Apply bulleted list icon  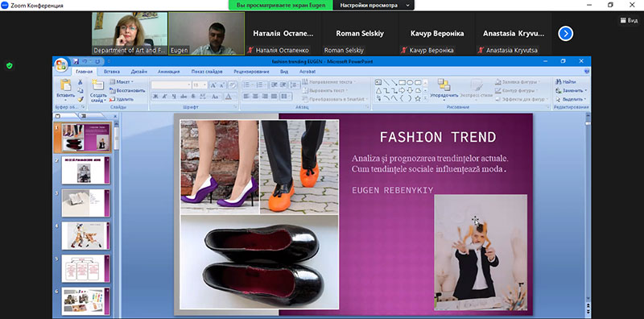(247, 85)
